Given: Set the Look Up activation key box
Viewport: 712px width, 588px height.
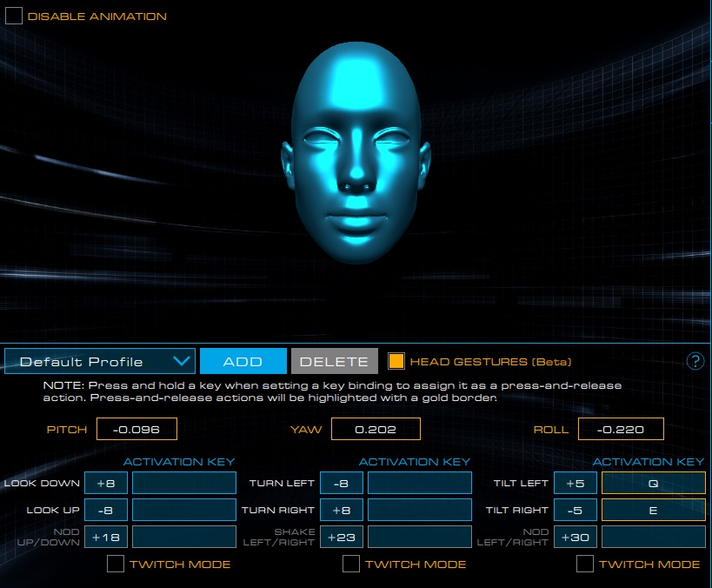Looking at the screenshot, I should (x=184, y=510).
